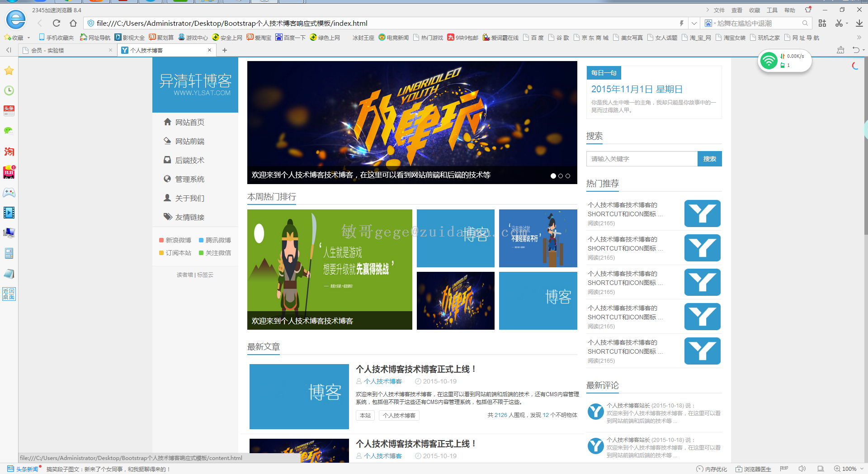
Task: Open first article 博客 thumbnail
Action: (x=299, y=397)
